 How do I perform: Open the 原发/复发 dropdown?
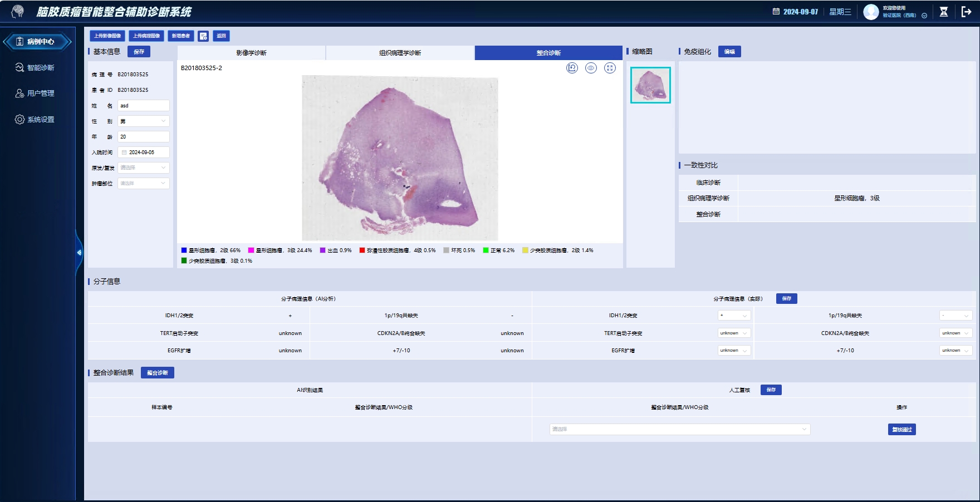click(144, 168)
